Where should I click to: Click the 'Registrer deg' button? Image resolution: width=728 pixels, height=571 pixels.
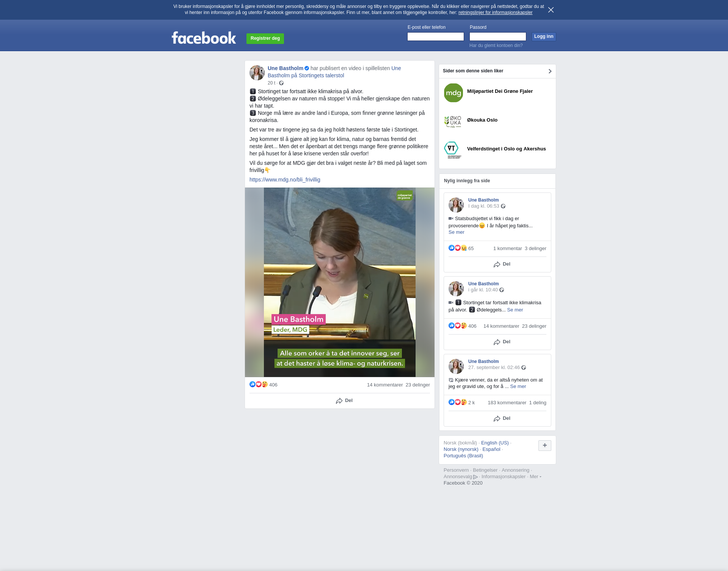(x=265, y=39)
